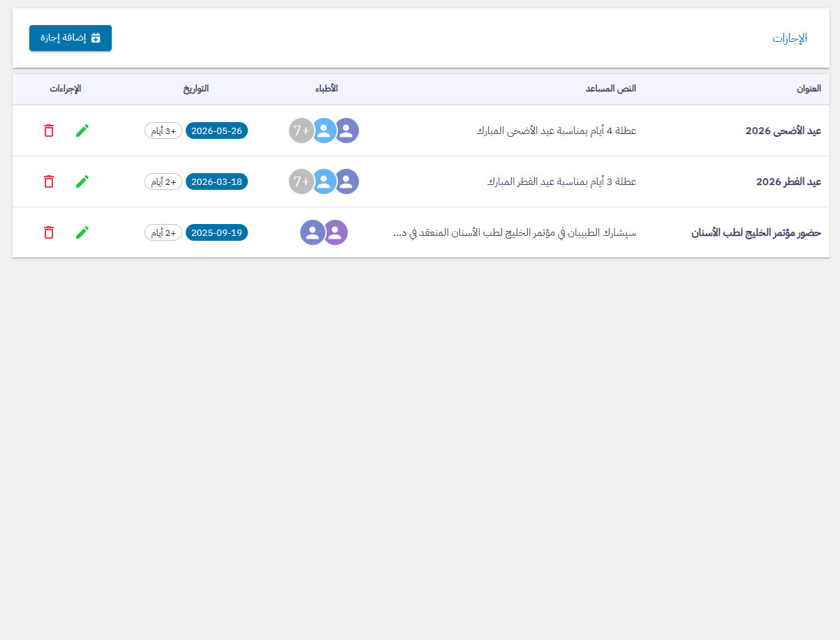Image resolution: width=840 pixels, height=640 pixels.
Task: Edit the Gulf dental conference row
Action: click(82, 232)
